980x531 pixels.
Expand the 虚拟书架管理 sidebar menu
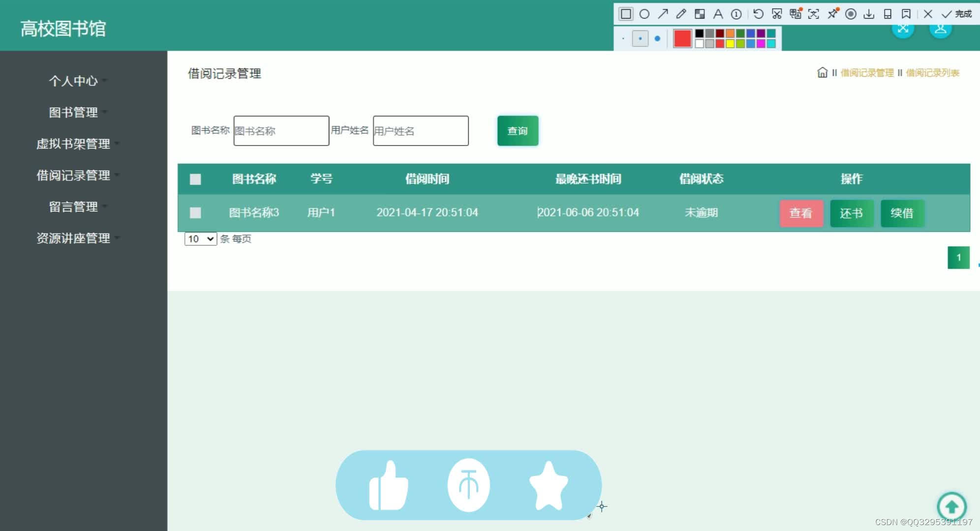coord(77,144)
